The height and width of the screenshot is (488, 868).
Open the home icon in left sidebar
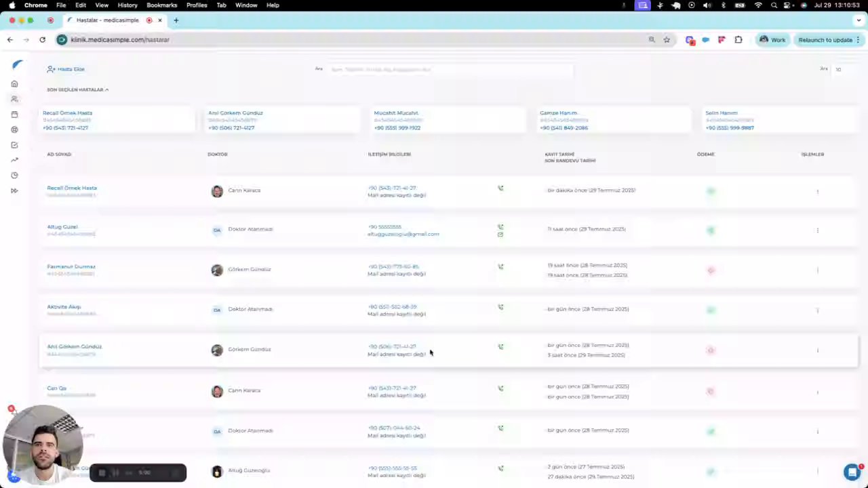[14, 84]
